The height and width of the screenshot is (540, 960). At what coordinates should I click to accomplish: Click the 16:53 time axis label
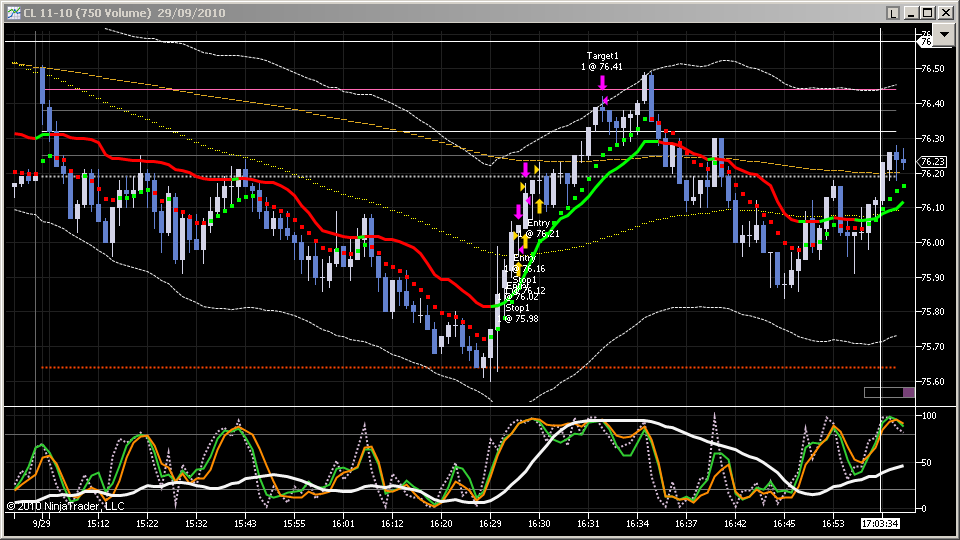click(x=833, y=523)
